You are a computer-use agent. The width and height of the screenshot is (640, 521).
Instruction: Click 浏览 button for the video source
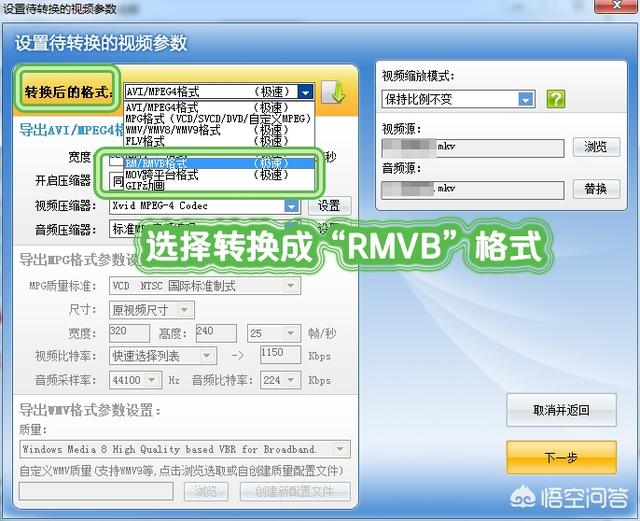pos(596,147)
